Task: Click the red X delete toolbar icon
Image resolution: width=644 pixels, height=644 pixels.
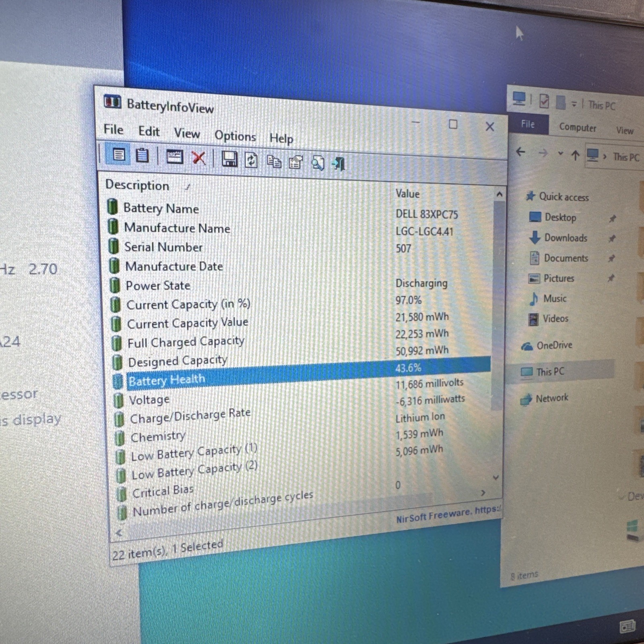Action: point(198,158)
